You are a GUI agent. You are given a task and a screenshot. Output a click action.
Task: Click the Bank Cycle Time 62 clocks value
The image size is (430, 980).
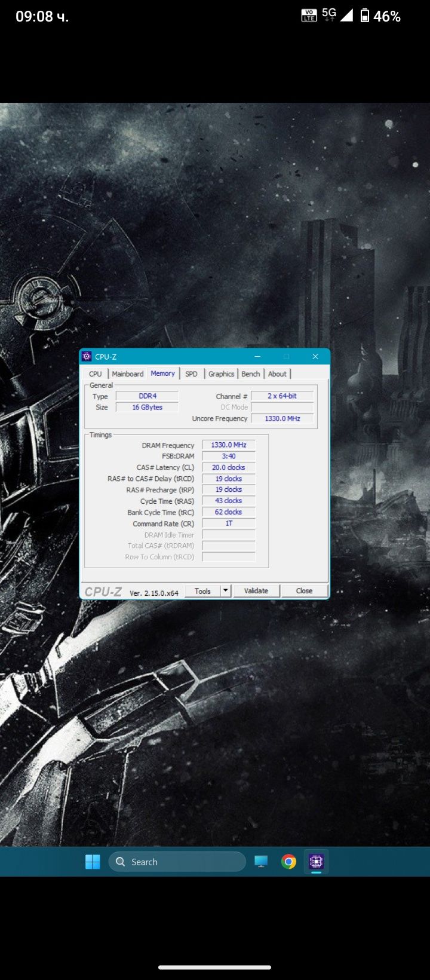(229, 513)
